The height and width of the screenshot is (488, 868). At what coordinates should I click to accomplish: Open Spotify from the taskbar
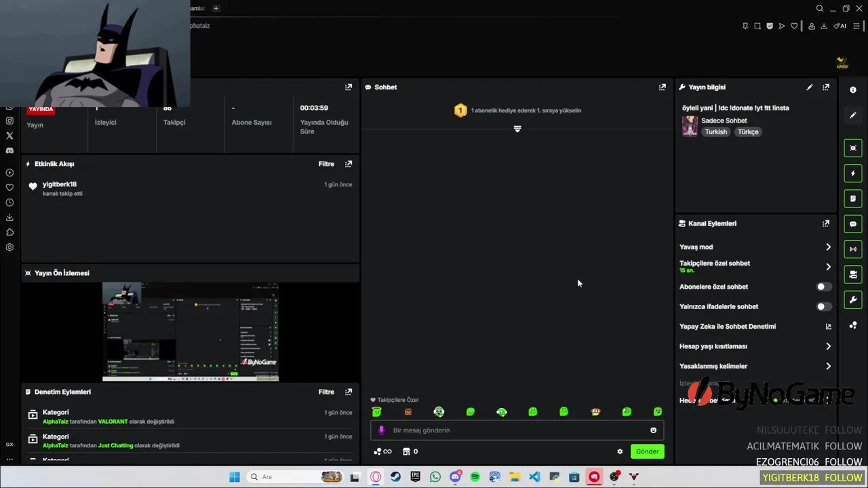coord(475,477)
